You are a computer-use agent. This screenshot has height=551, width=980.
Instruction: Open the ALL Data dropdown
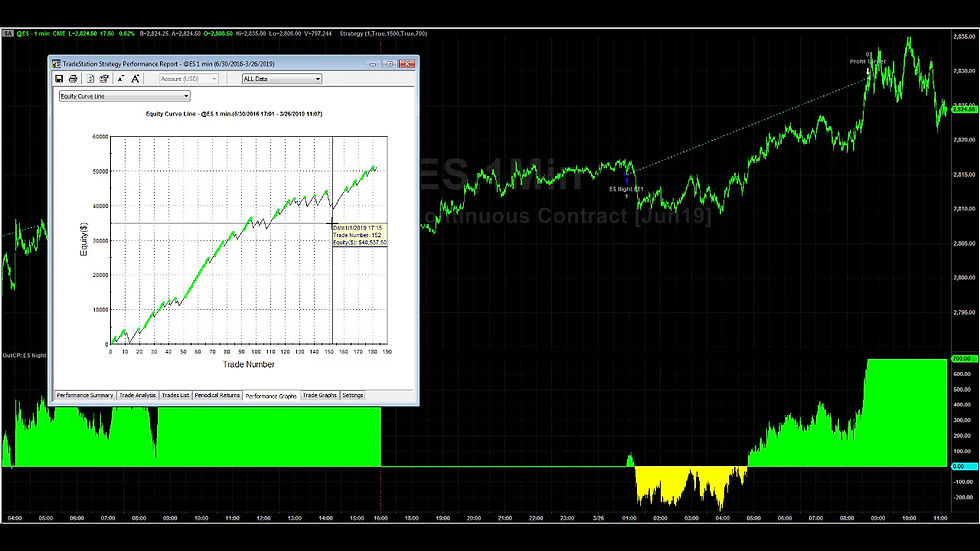(x=282, y=79)
